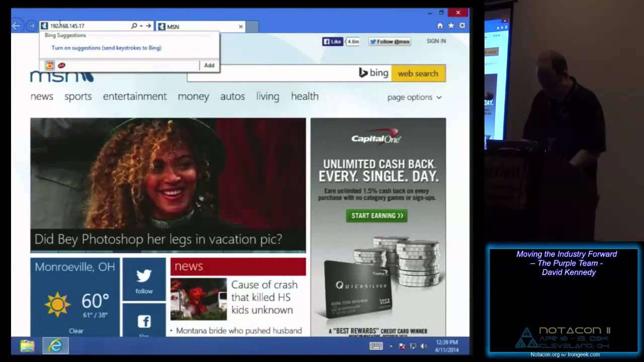Click START EARNING button in the ad

(x=377, y=216)
